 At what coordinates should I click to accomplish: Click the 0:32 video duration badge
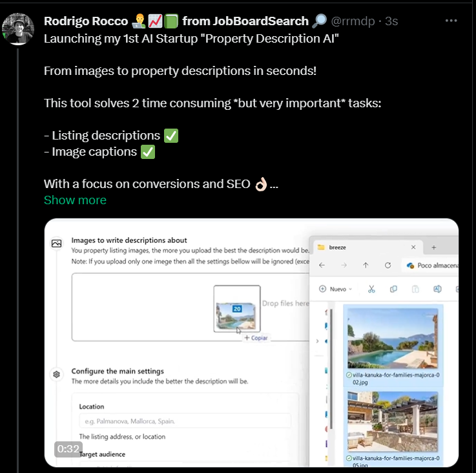[x=68, y=449]
